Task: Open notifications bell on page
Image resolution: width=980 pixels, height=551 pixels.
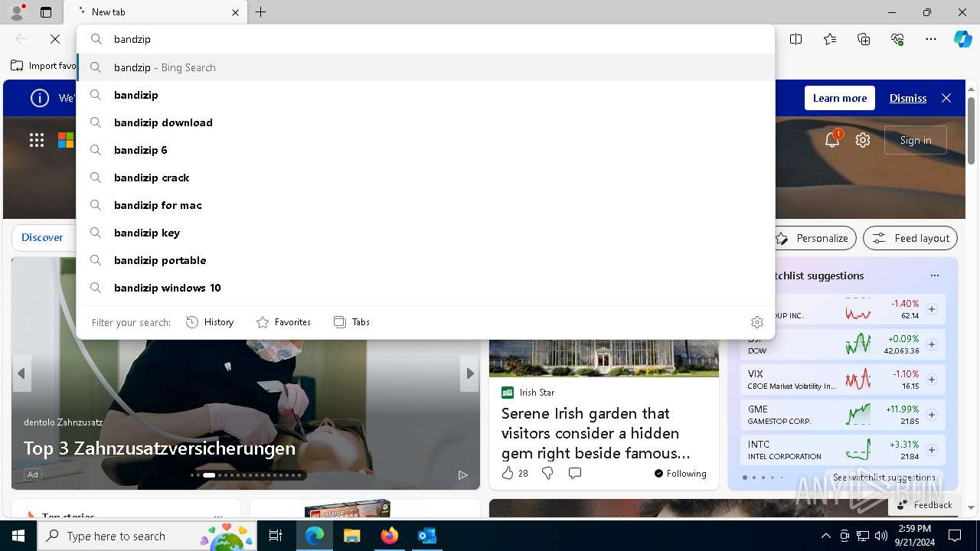Action: coord(832,139)
